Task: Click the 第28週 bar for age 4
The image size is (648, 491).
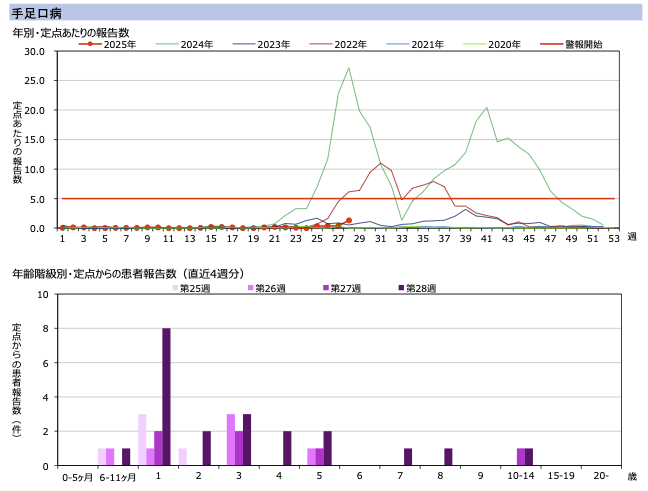Action: point(287,448)
